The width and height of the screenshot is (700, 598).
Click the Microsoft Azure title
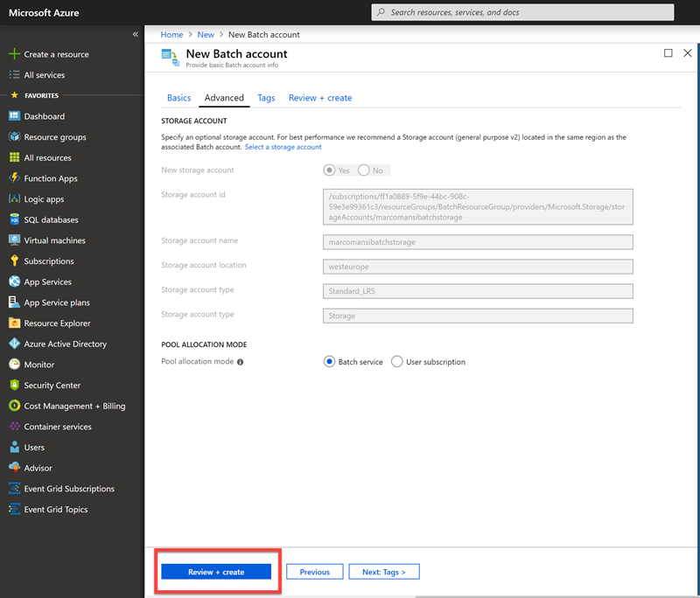pos(44,13)
